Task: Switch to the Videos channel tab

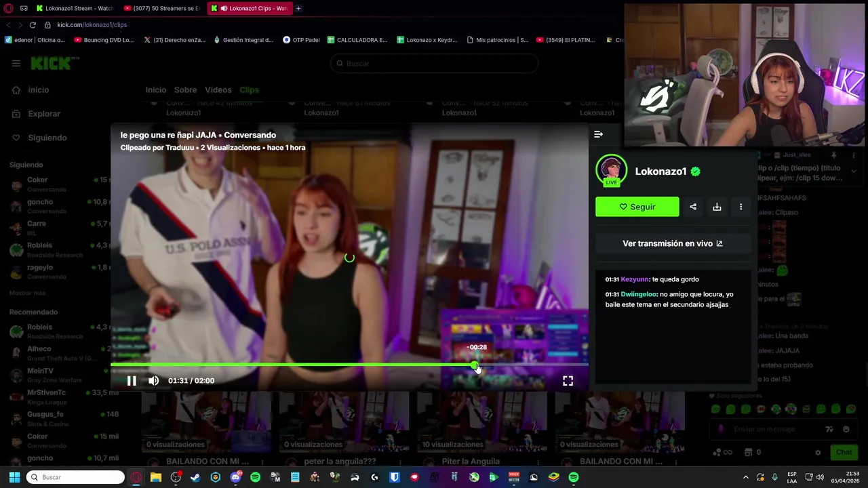Action: coord(218,89)
